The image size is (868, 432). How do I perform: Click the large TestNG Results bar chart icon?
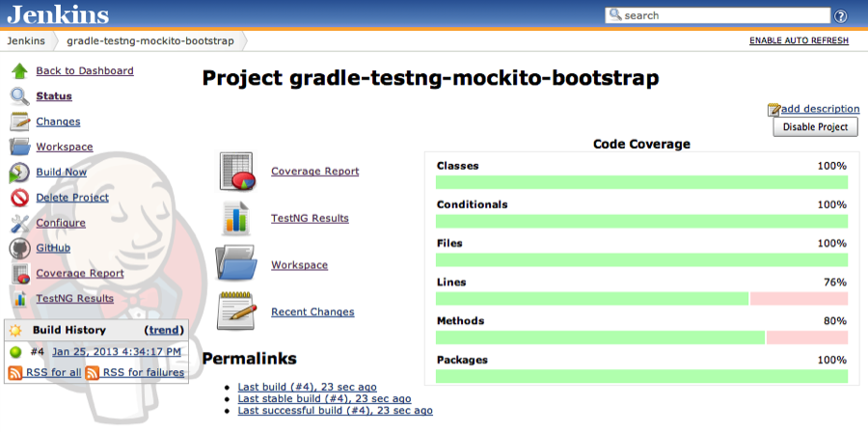tap(236, 218)
